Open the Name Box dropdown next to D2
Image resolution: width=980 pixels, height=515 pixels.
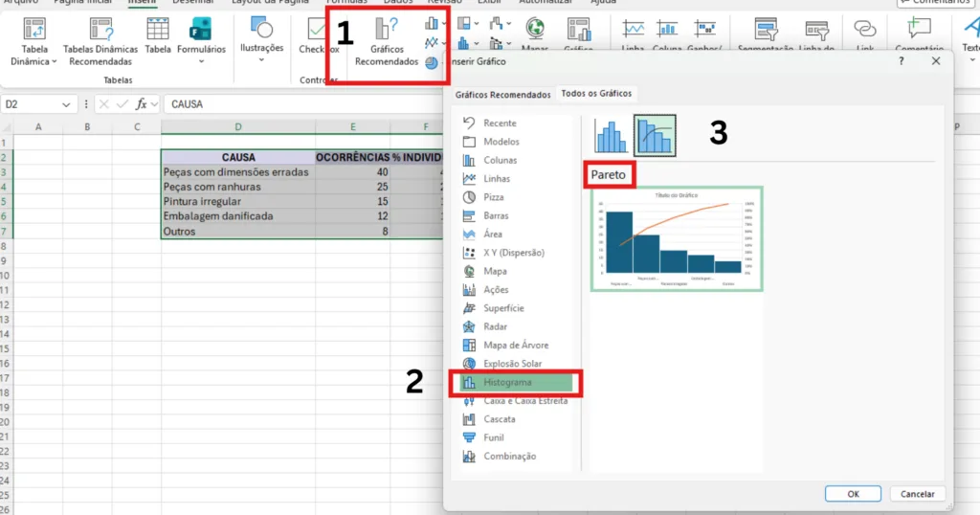[x=66, y=104]
